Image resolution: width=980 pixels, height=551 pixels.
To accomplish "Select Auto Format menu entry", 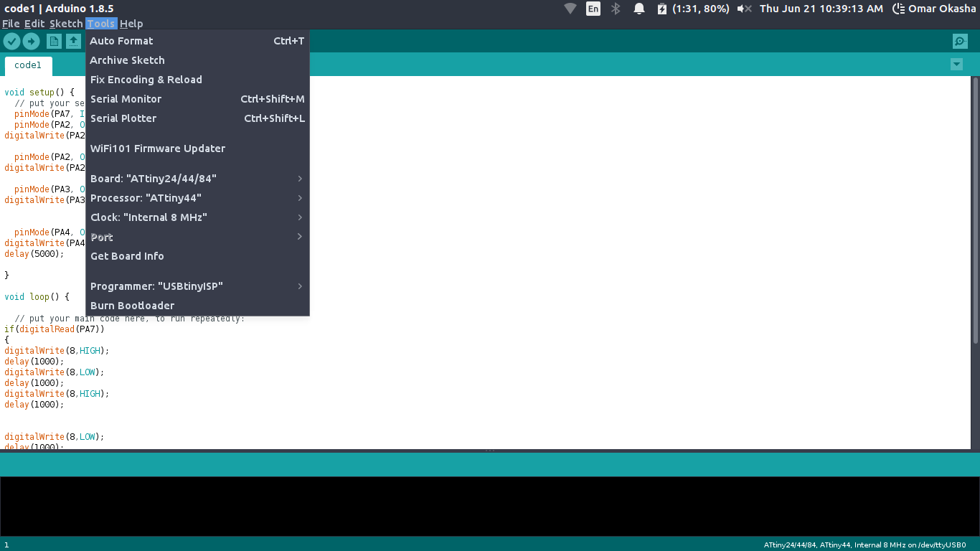I will point(197,41).
